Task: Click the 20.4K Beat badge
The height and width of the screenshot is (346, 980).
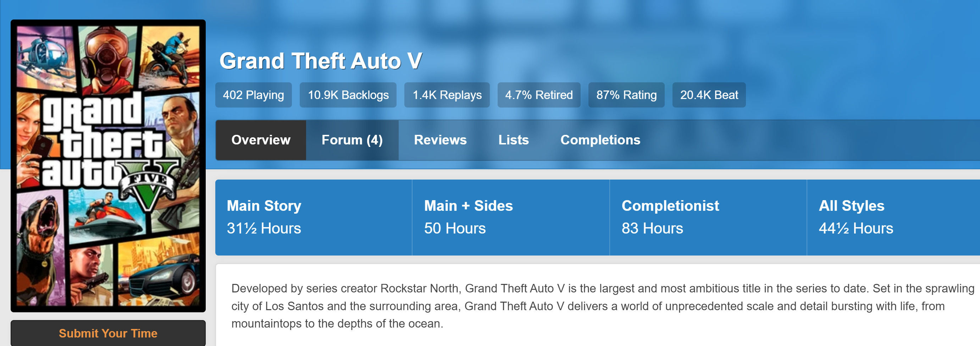Action: tap(708, 95)
